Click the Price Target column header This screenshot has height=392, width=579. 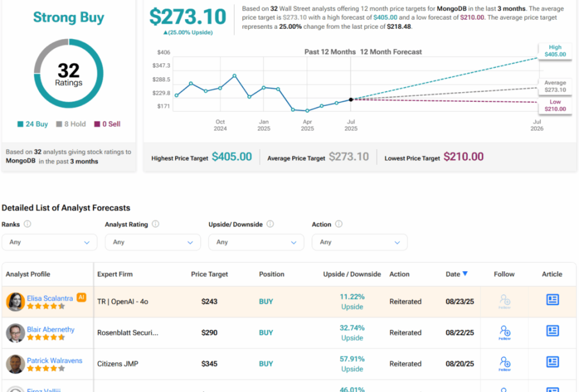tap(209, 274)
